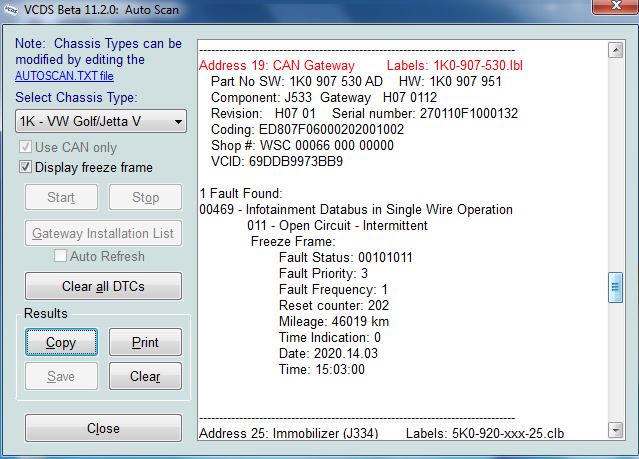This screenshot has width=639, height=459.
Task: Print the scan results
Action: [145, 342]
